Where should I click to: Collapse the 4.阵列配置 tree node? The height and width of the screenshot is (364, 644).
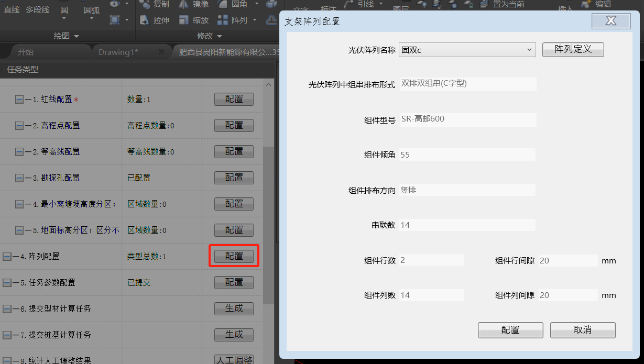coord(7,257)
